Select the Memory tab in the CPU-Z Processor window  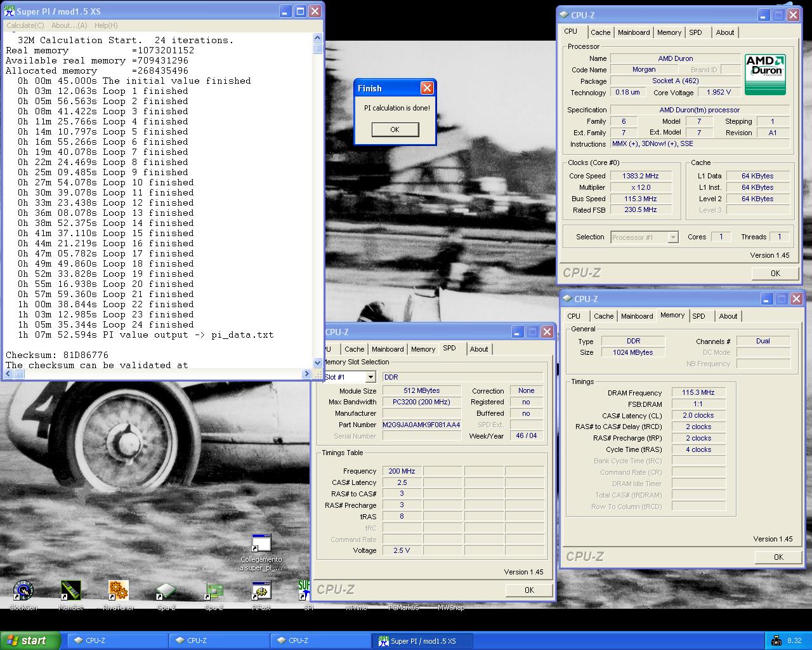669,32
